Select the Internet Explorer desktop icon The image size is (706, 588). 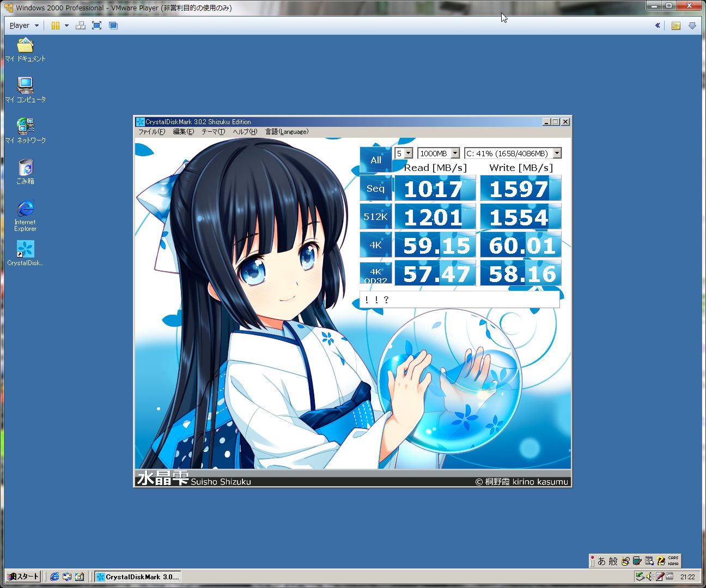click(25, 216)
